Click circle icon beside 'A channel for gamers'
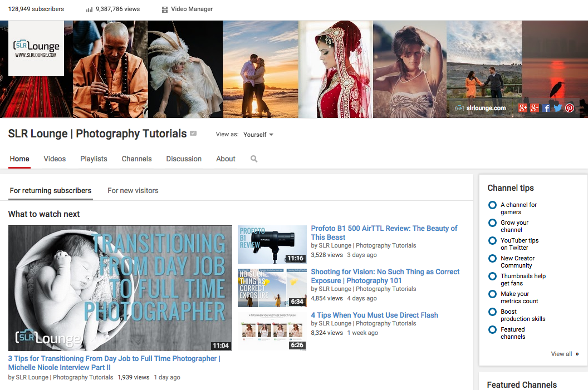The image size is (588, 390). tap(492, 205)
